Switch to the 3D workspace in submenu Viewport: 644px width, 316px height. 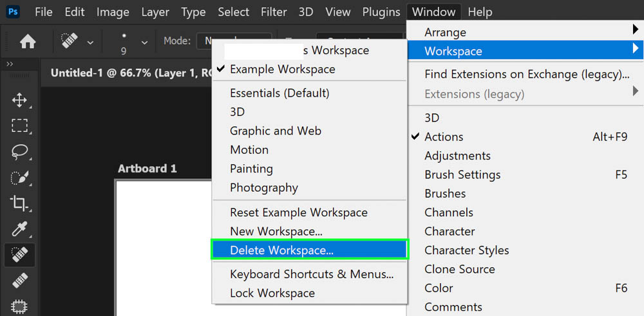click(310, 112)
